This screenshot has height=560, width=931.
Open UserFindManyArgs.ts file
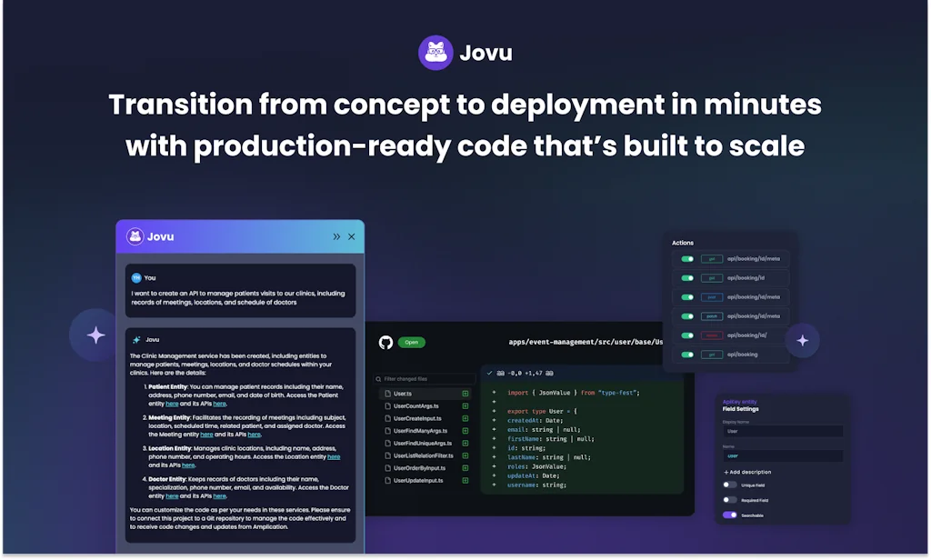419,431
